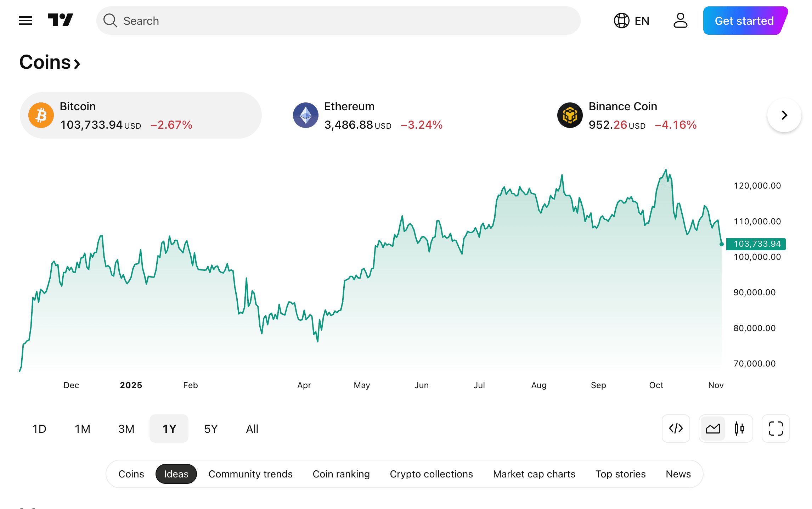Enable the 5Y chart view
This screenshot has width=812, height=509.
tap(211, 429)
